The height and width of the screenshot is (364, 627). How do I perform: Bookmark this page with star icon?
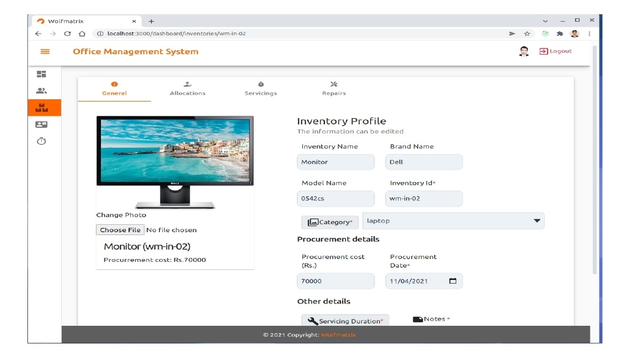pos(526,34)
